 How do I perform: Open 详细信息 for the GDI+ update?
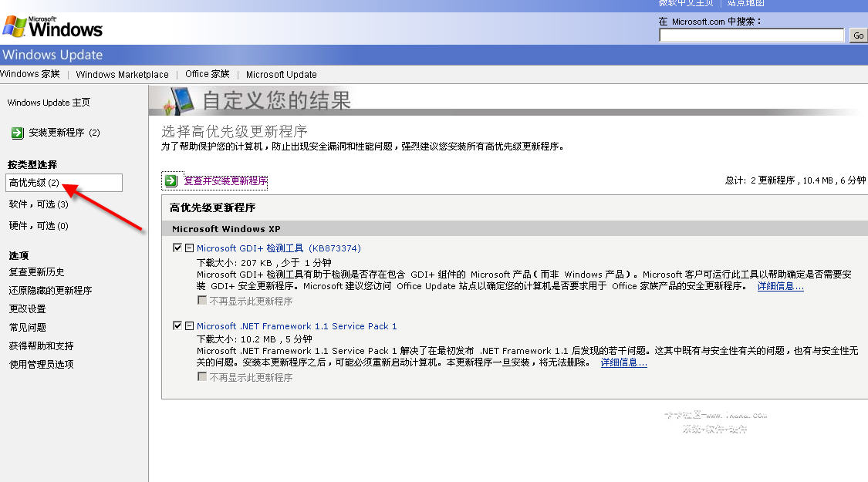[781, 286]
